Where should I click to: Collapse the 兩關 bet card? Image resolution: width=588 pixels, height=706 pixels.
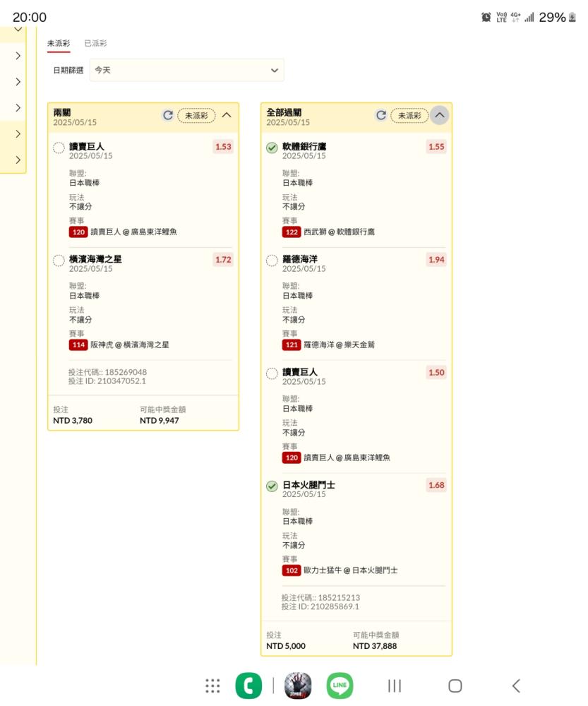(x=227, y=115)
